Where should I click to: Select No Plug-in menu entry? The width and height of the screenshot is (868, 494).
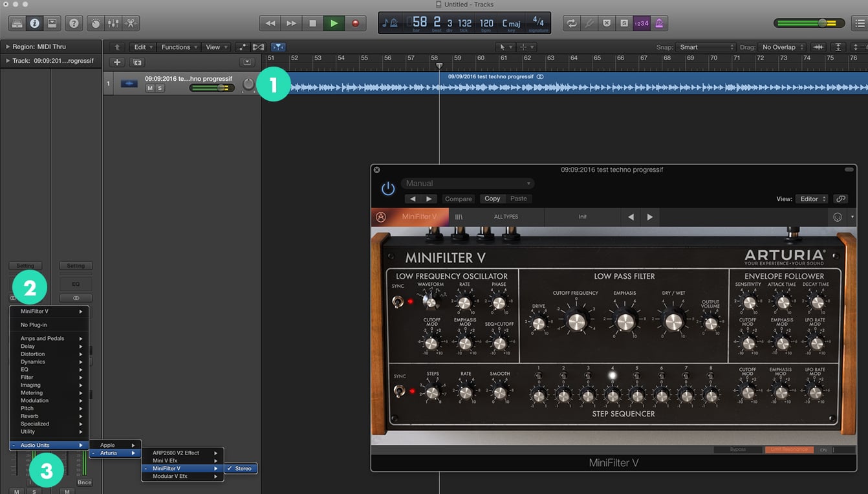pyautogui.click(x=34, y=325)
